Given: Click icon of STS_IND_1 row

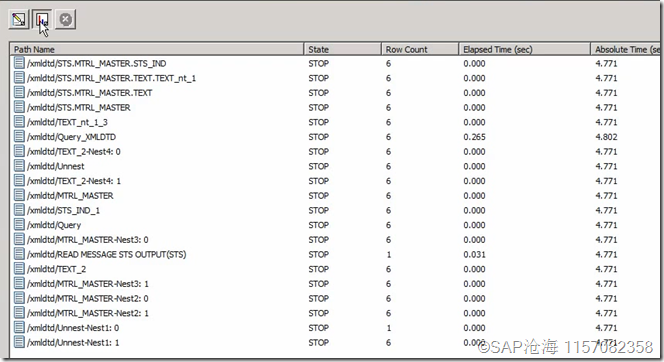Looking at the screenshot, I should [19, 210].
